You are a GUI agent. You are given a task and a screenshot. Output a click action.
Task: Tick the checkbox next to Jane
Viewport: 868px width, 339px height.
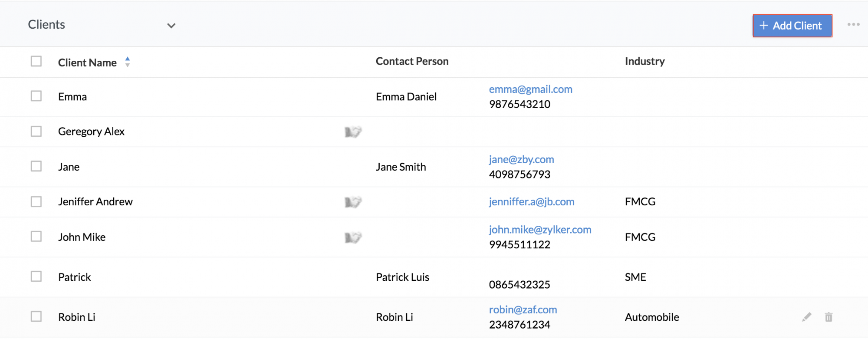pos(36,166)
